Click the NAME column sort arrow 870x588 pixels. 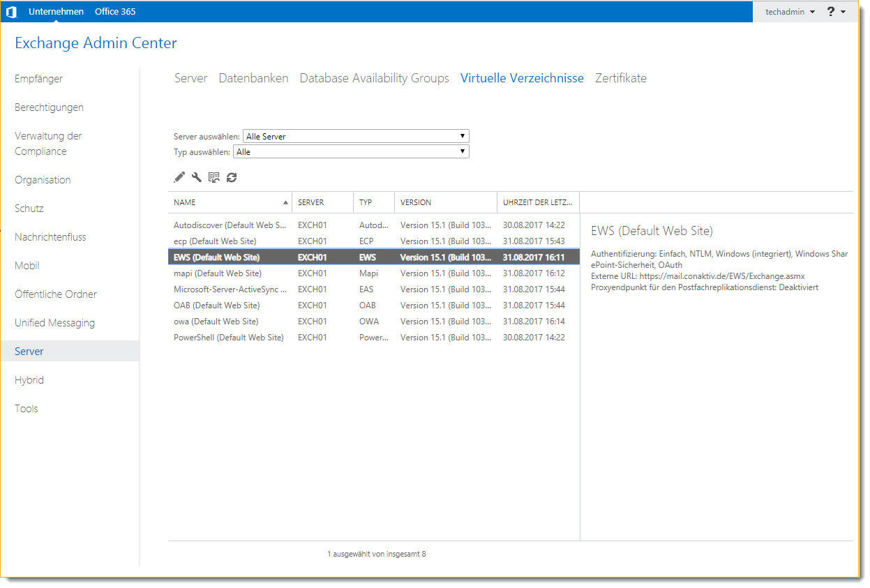point(285,203)
